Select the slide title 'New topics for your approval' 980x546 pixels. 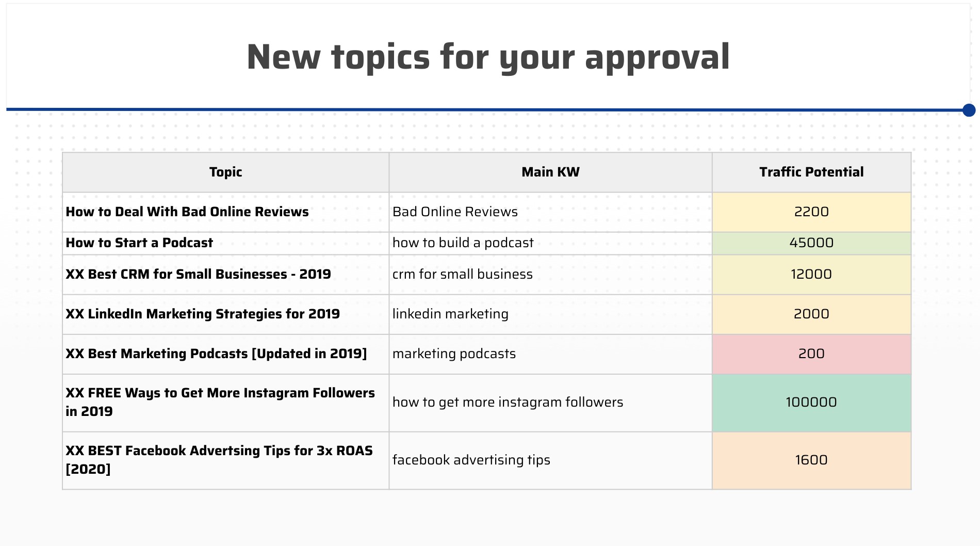pos(488,57)
